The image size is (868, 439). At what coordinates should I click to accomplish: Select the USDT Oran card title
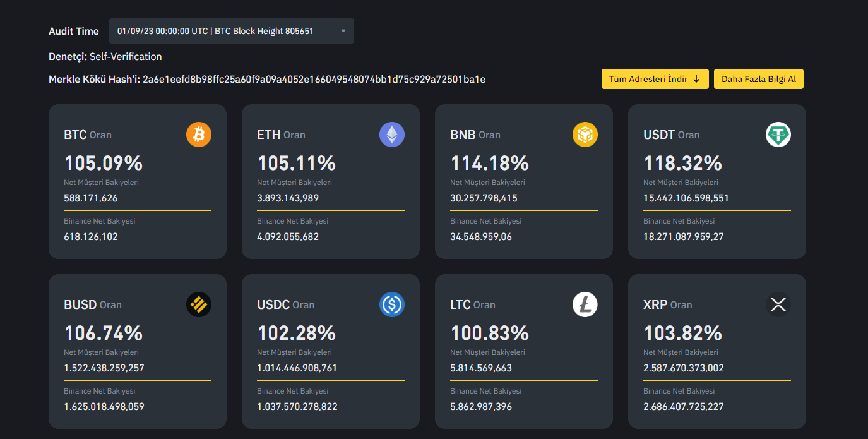click(x=670, y=135)
